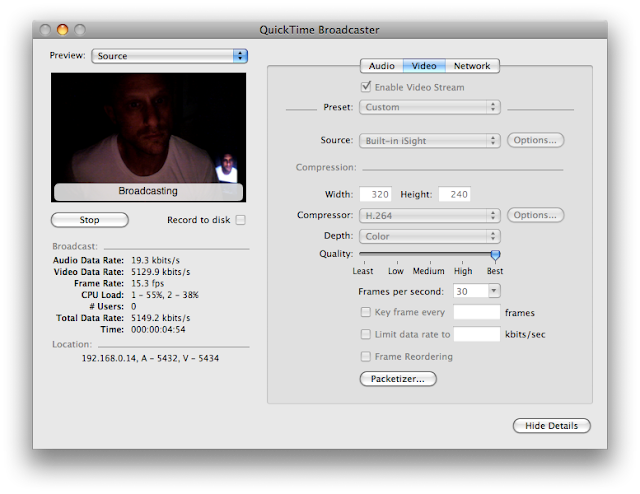Click the Width input field
The width and height of the screenshot is (640, 494).
[x=376, y=194]
